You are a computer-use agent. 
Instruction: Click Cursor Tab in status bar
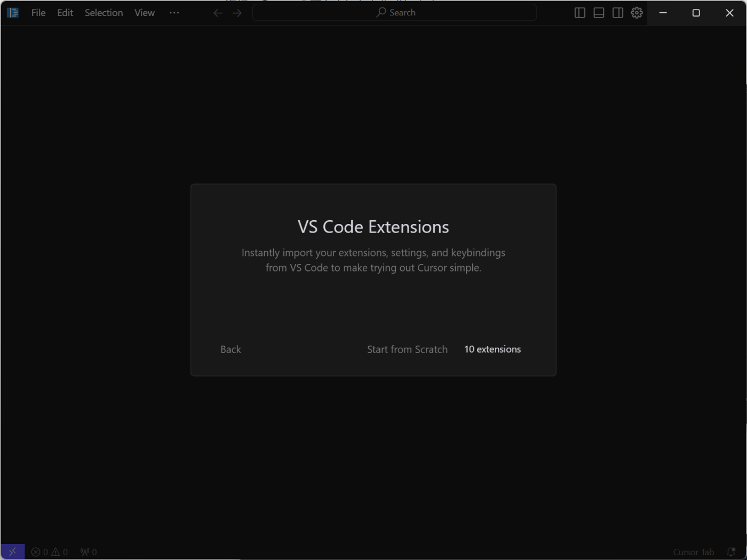(x=693, y=552)
